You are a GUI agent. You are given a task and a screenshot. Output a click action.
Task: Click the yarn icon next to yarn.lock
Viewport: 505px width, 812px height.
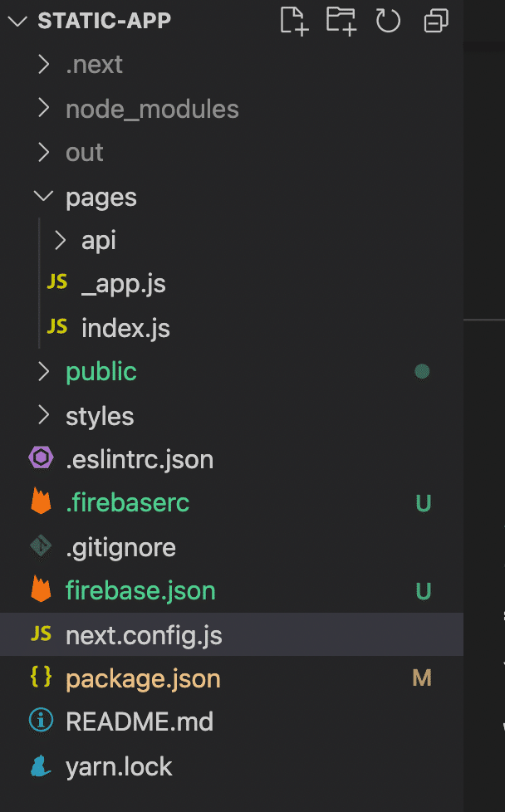point(40,766)
